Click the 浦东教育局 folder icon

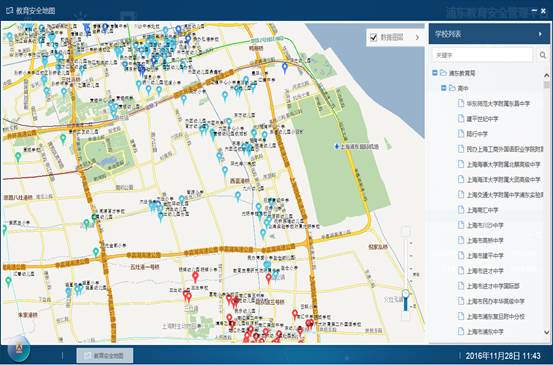click(444, 73)
